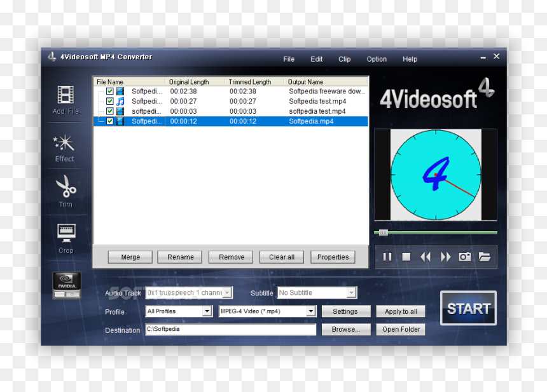Click the Add File filmstrip icon
This screenshot has width=547, height=392.
pyautogui.click(x=66, y=95)
